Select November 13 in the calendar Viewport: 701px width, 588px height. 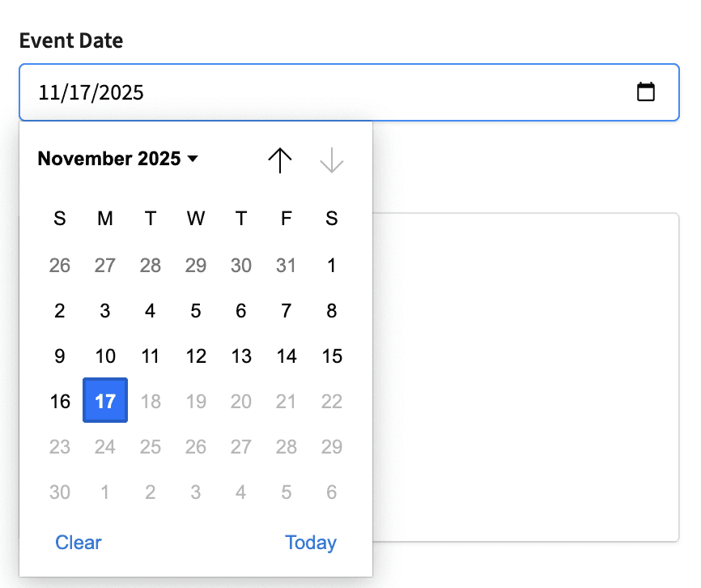[241, 356]
